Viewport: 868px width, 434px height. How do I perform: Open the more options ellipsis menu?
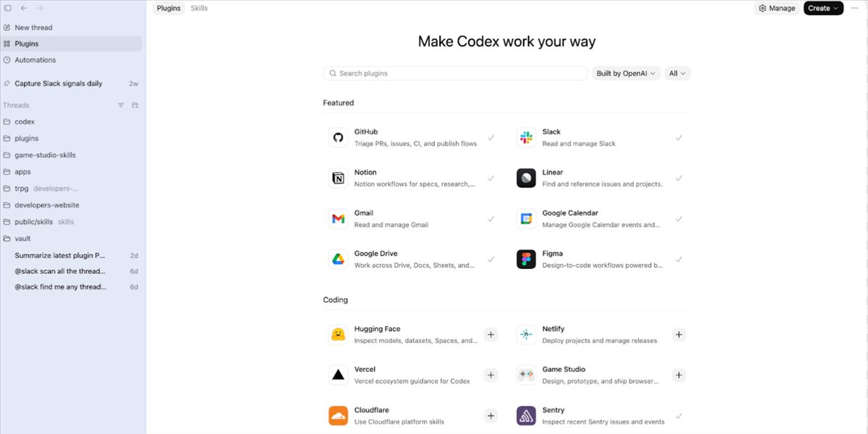click(x=855, y=8)
